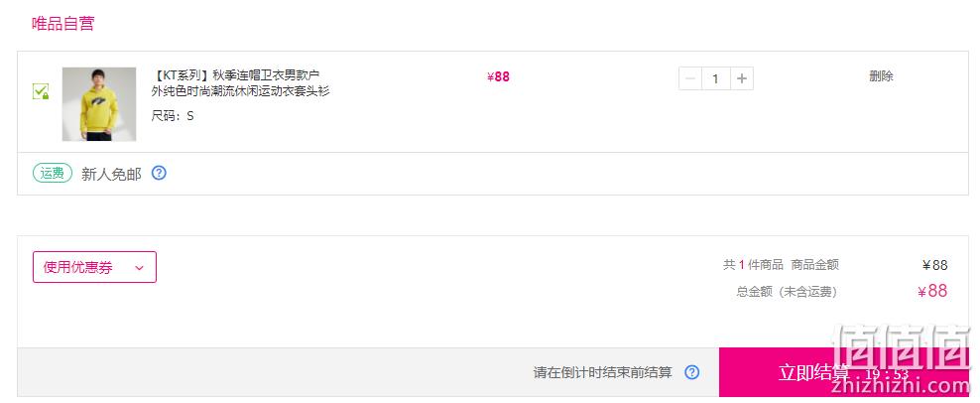Click the 总金额 total amount ¥88
The height and width of the screenshot is (403, 980).
coord(932,291)
